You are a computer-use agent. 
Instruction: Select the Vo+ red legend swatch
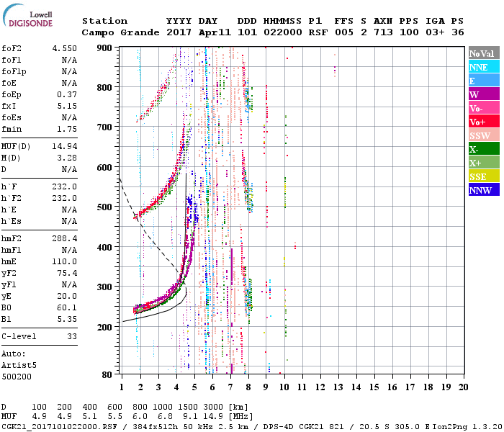click(x=484, y=122)
